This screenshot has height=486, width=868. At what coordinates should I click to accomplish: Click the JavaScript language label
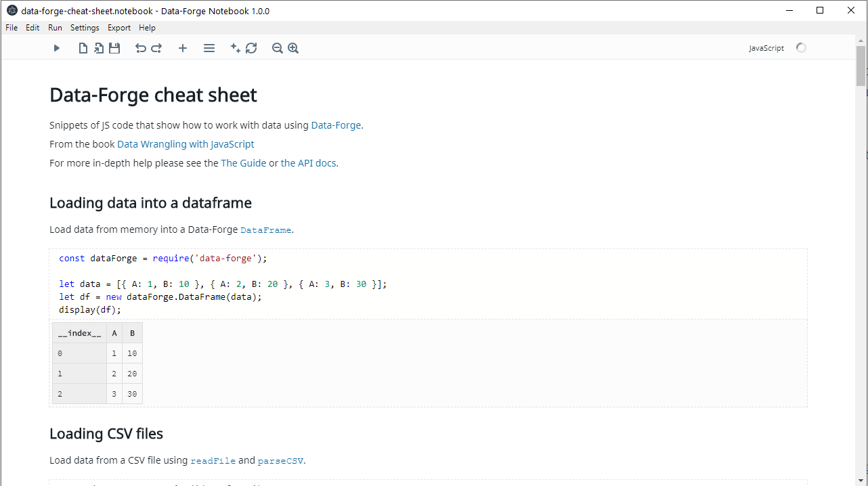click(x=766, y=48)
